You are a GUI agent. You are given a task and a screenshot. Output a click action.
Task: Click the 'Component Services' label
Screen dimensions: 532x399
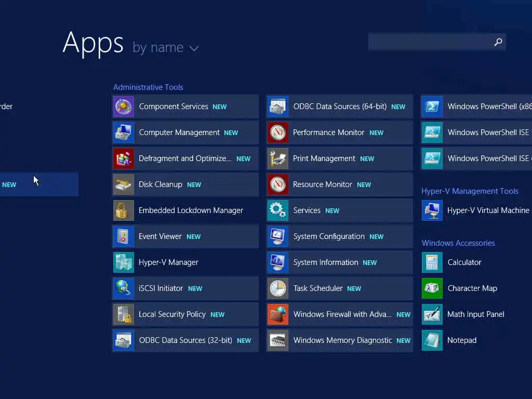click(x=174, y=107)
